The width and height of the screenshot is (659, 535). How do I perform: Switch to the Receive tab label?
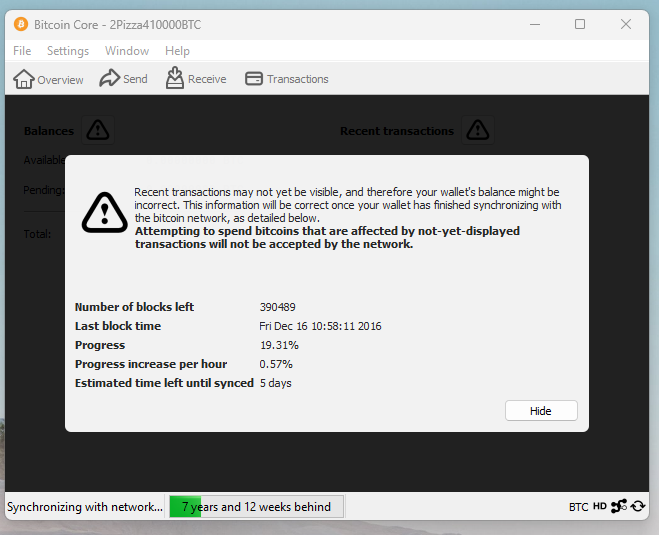point(207,79)
